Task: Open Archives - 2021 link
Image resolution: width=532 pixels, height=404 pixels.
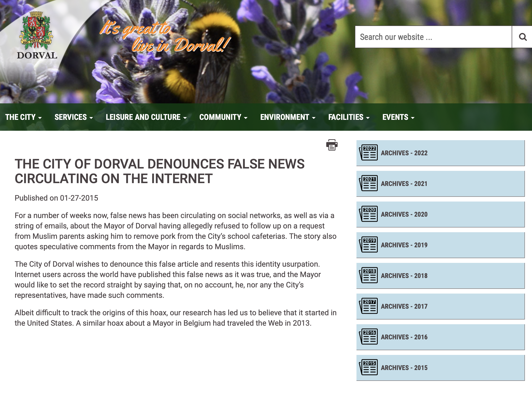Action: coord(441,184)
